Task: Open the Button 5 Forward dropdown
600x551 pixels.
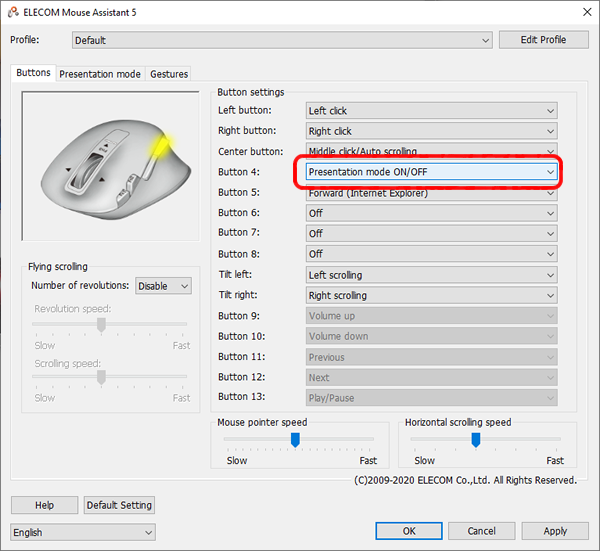Action: (x=431, y=194)
